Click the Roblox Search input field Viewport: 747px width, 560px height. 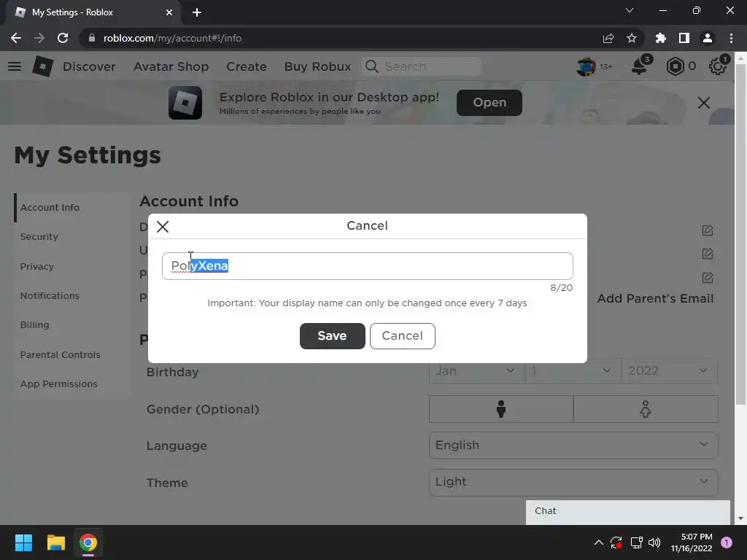point(421,66)
